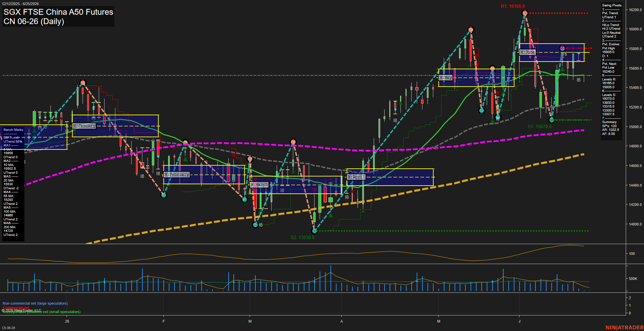
Task: Select the CN 06-26 (Daily) subtitle
Action: point(34,21)
